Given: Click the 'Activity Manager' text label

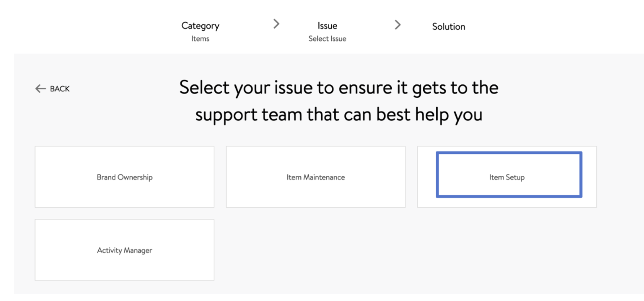Looking at the screenshot, I should [x=125, y=251].
